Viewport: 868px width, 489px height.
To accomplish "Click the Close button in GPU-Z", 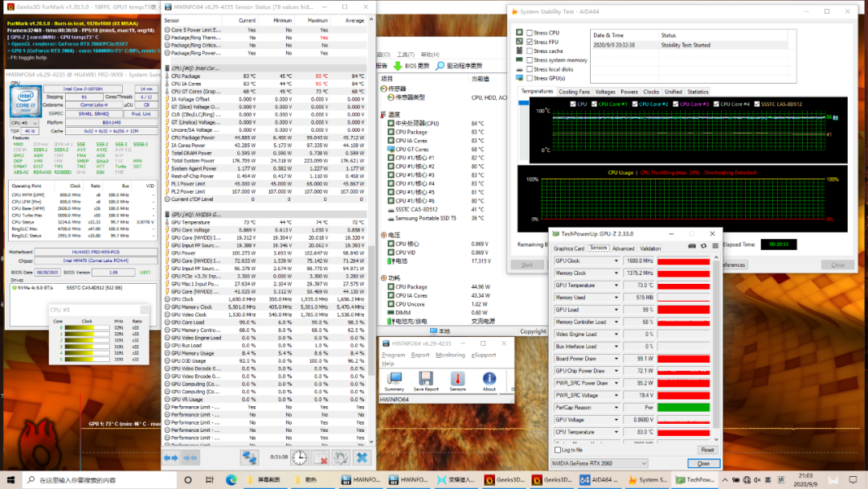I will [703, 463].
